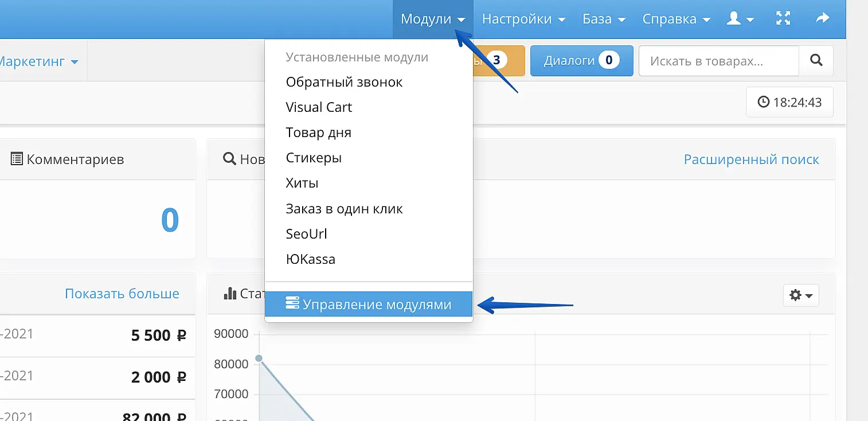Expand the База dropdown menu

coord(604,19)
